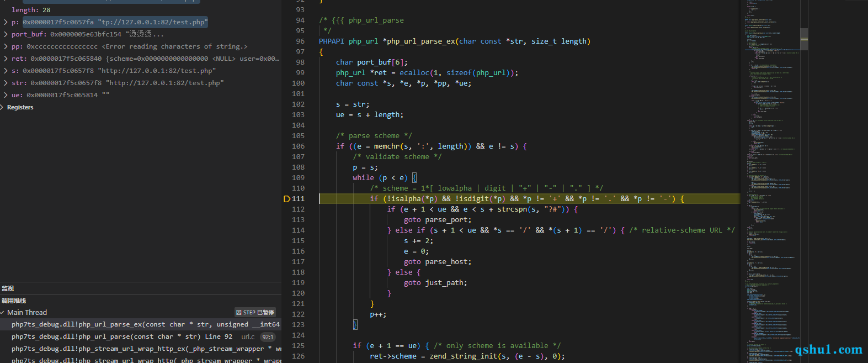
Task: Click the while (p < e) line
Action: click(385, 178)
